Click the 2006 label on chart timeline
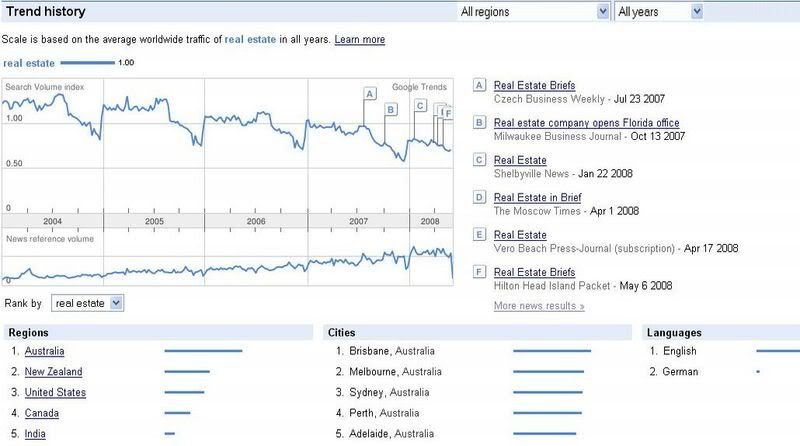This screenshot has width=800, height=446. [256, 221]
